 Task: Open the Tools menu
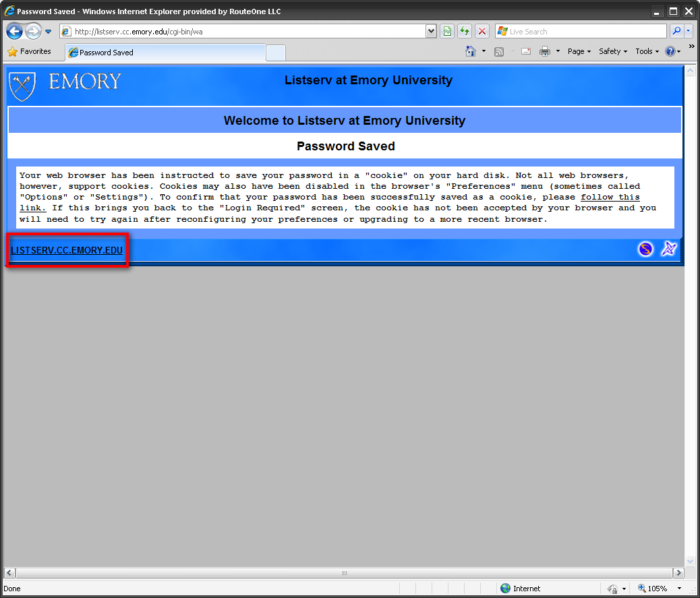[647, 51]
